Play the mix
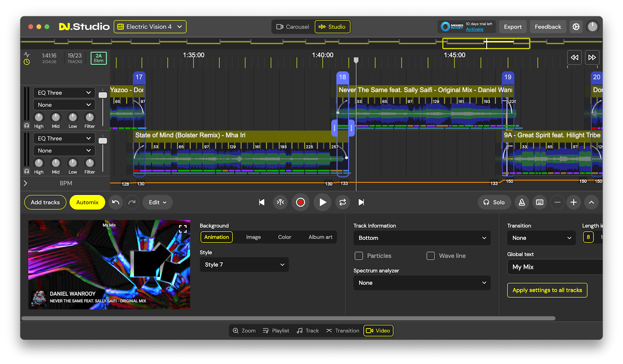Image resolution: width=623 pixels, height=364 pixels. 322,202
